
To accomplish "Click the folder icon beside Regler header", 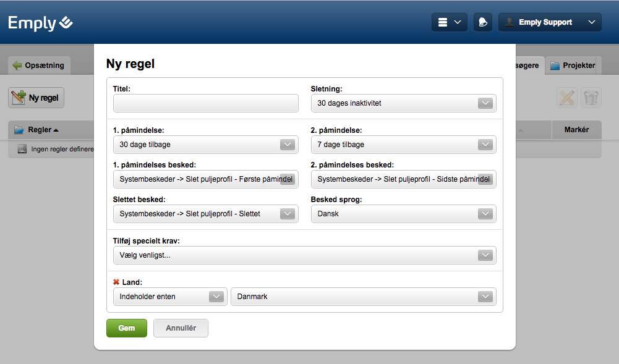I will (20, 130).
